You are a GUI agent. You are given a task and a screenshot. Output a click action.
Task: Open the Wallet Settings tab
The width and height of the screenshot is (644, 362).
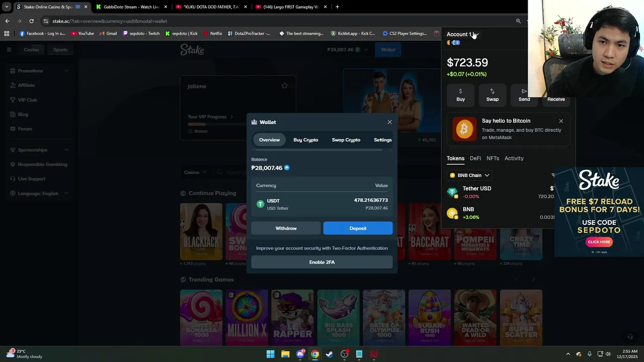(382, 140)
